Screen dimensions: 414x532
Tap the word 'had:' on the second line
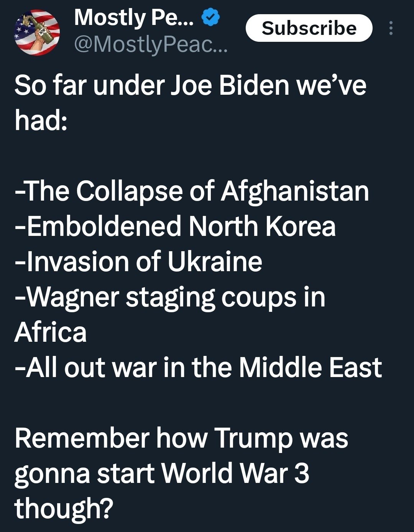pyautogui.click(x=41, y=120)
